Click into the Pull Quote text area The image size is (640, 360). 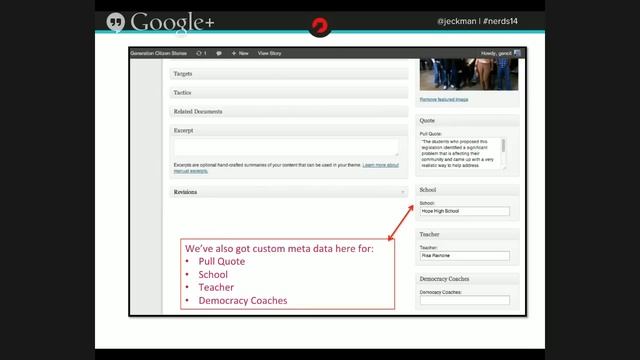click(460, 153)
